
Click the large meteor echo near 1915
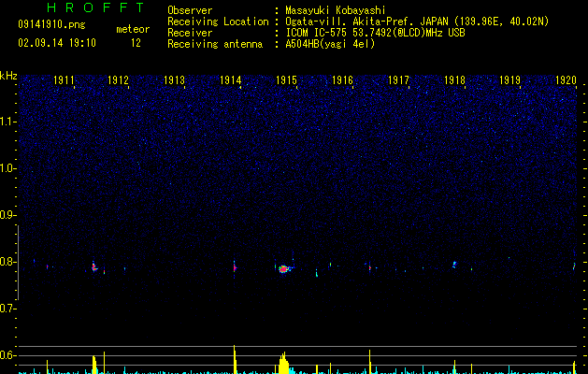[284, 268]
